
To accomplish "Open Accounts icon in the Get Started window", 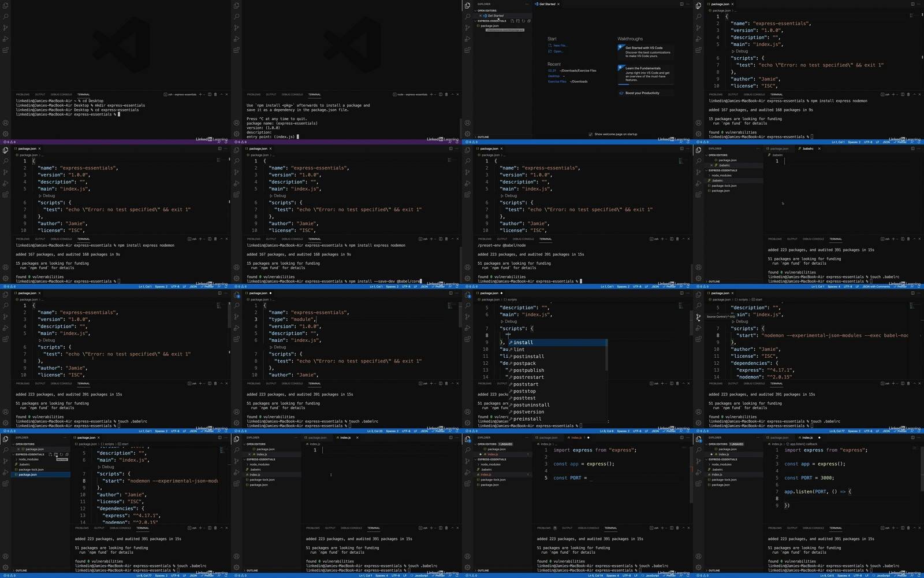I will point(467,123).
